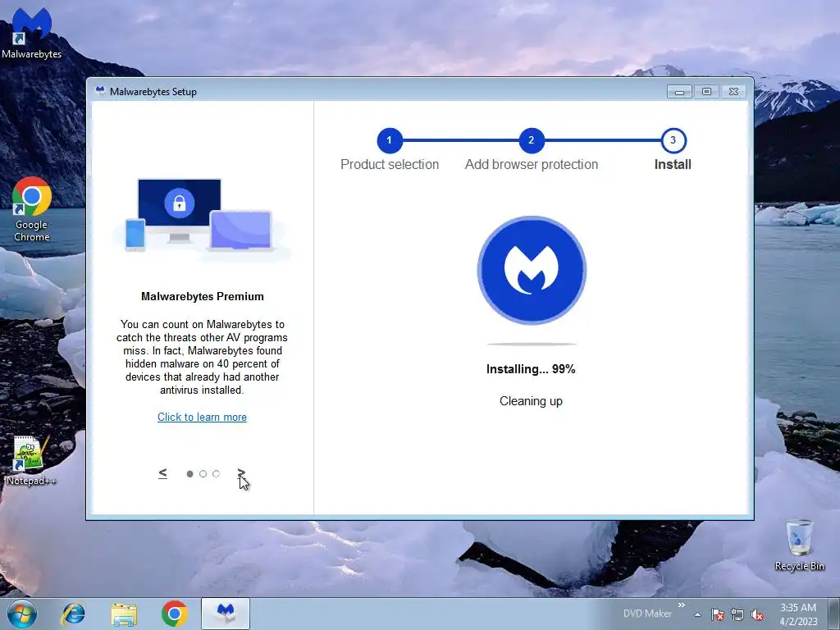Go to previous slide with left arrow
The width and height of the screenshot is (840, 630).
click(163, 473)
